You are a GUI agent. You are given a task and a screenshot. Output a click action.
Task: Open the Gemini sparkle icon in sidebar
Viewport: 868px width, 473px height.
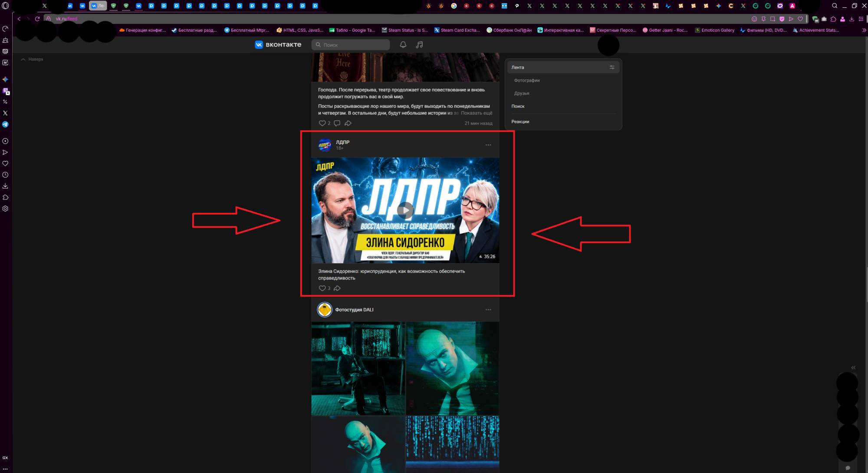(x=5, y=79)
